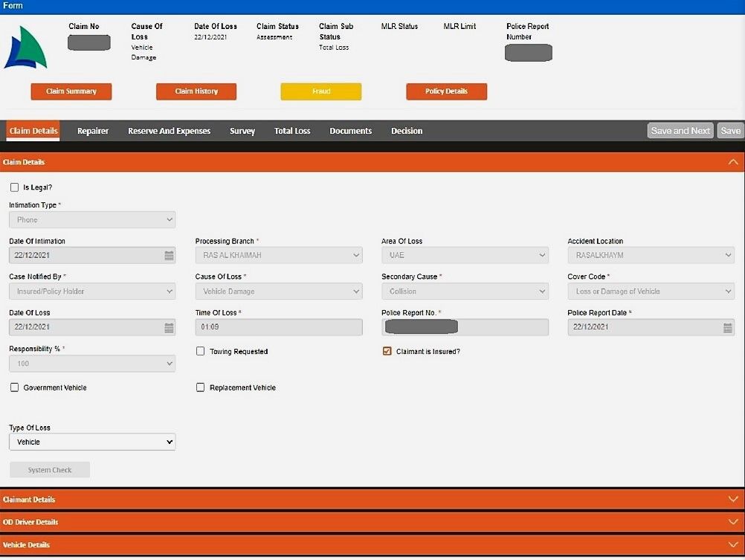The image size is (745, 560).
Task: Tick the Government Vehicle checkbox
Action: (x=14, y=387)
